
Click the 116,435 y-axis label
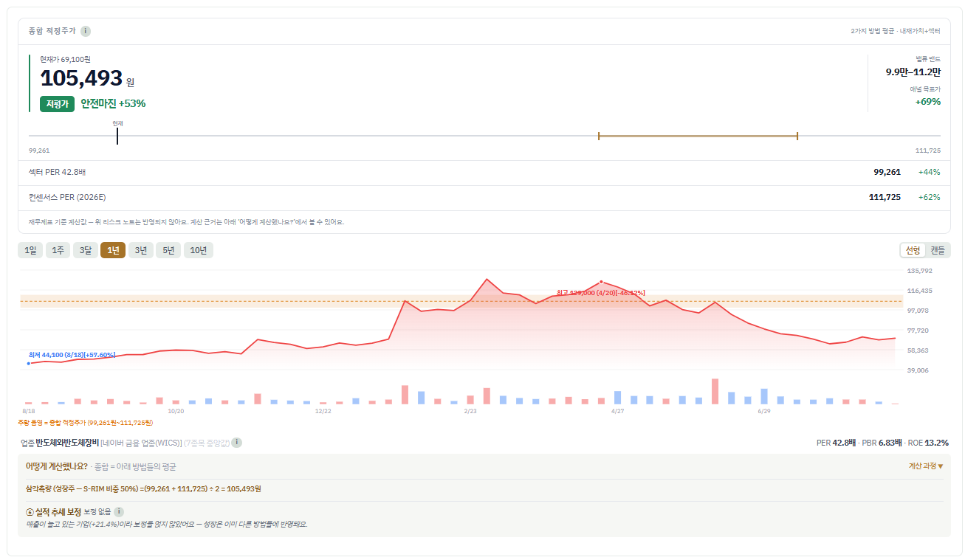point(920,291)
